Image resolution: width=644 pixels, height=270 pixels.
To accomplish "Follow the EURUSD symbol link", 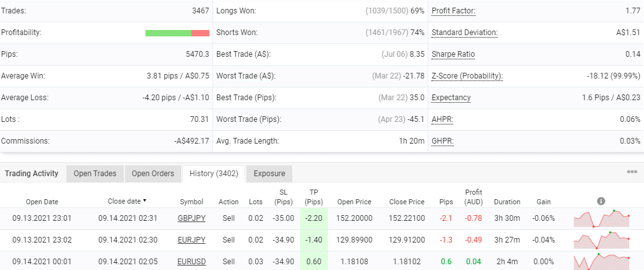I will click(191, 261).
